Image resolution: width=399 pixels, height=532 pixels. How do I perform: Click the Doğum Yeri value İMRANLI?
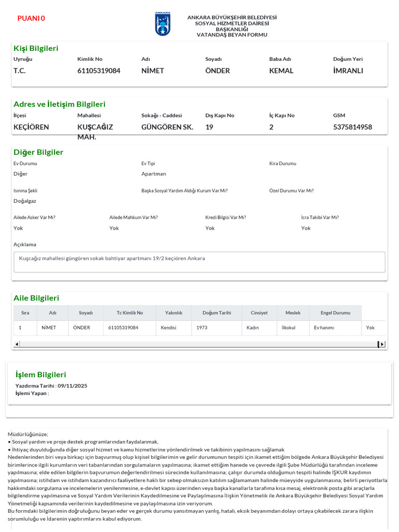click(x=348, y=71)
